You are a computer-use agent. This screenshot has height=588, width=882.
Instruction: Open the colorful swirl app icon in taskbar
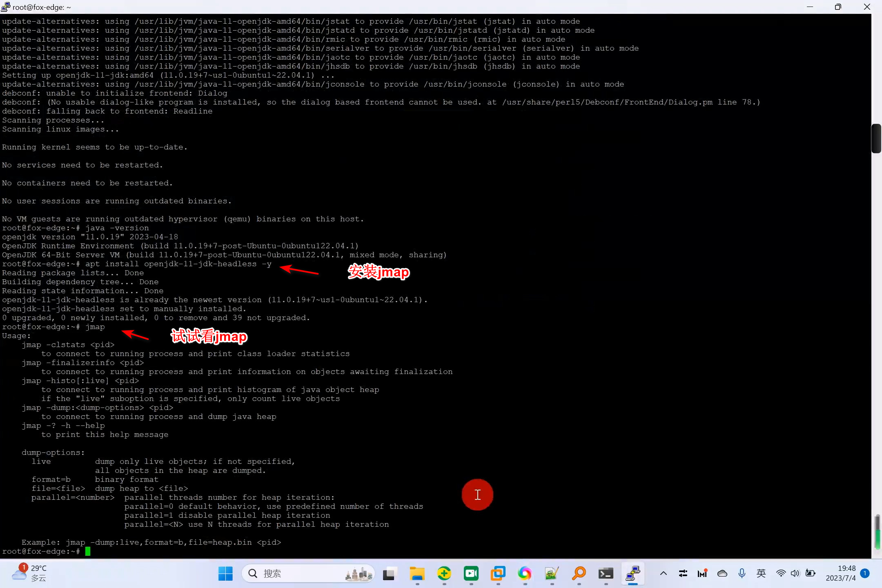click(525, 574)
